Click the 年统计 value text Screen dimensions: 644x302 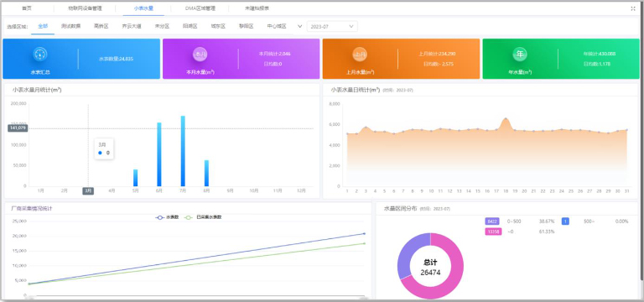pos(599,54)
